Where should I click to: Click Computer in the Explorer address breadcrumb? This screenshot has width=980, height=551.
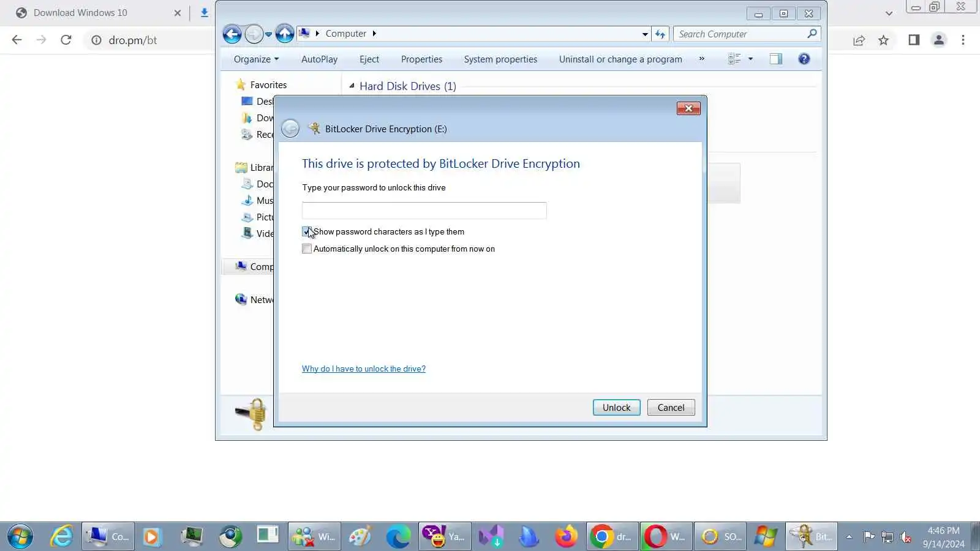[345, 34]
